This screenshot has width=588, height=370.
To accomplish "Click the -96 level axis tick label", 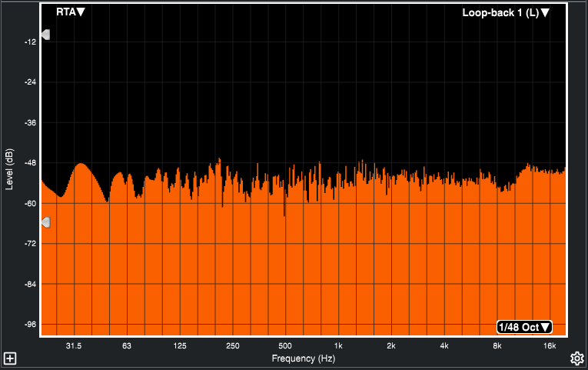I will (x=30, y=325).
